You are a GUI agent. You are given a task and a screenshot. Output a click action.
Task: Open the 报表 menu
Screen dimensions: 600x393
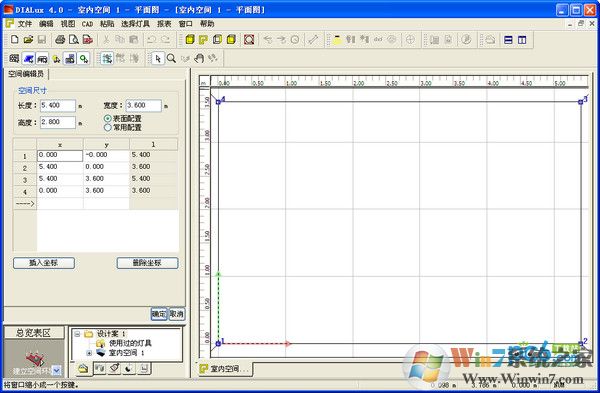tap(164, 24)
